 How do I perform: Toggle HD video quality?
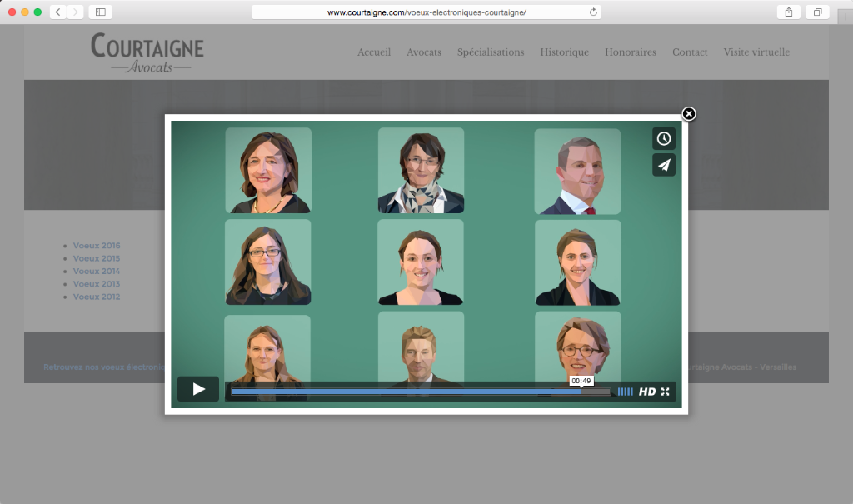pyautogui.click(x=647, y=392)
